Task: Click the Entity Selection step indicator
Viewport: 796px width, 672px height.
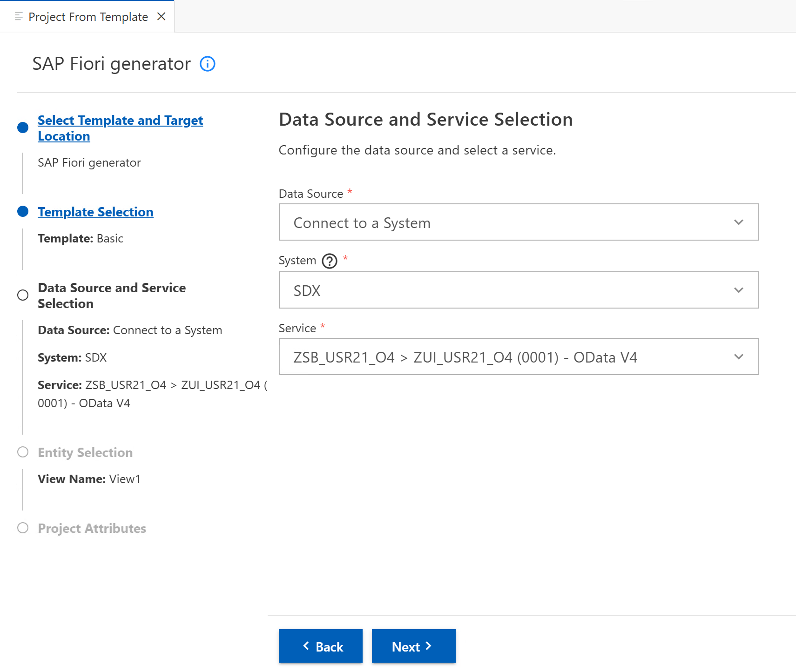Action: (x=22, y=452)
